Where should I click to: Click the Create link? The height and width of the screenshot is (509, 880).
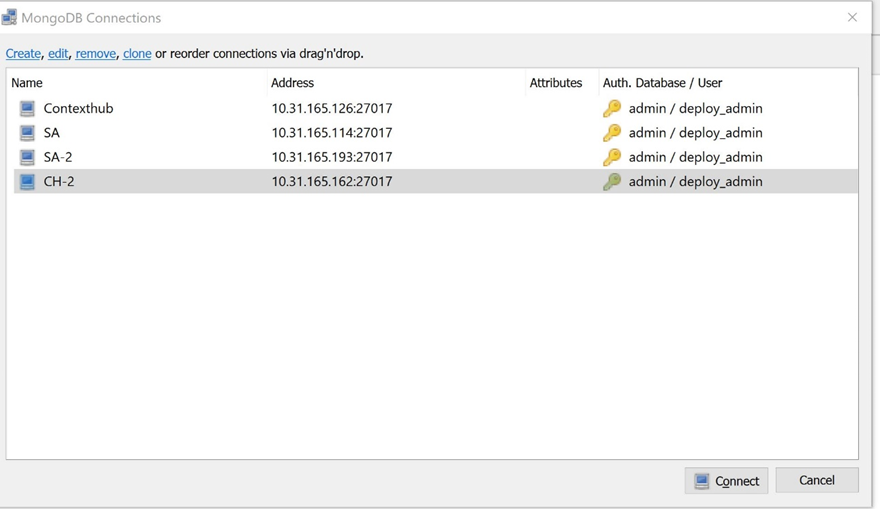(23, 54)
